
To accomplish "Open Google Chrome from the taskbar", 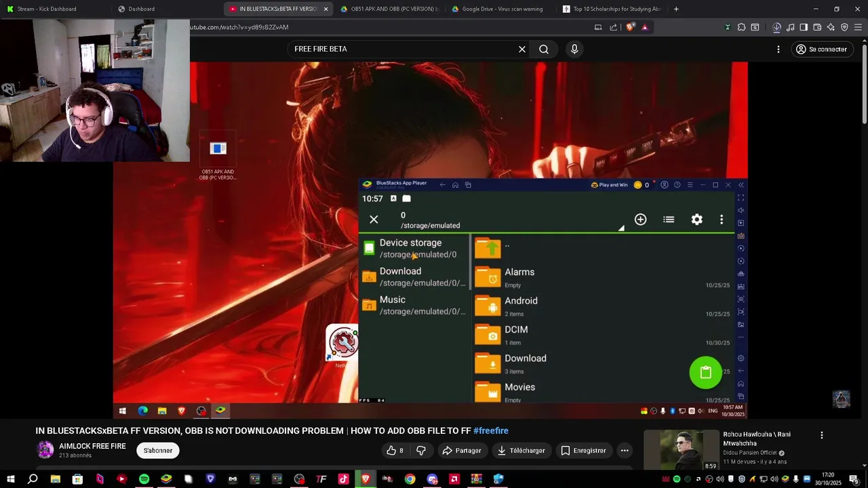I will tap(410, 479).
